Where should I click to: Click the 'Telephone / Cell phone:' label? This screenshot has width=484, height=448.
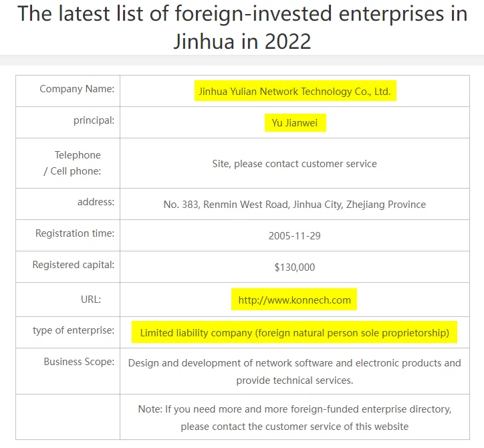tap(73, 162)
